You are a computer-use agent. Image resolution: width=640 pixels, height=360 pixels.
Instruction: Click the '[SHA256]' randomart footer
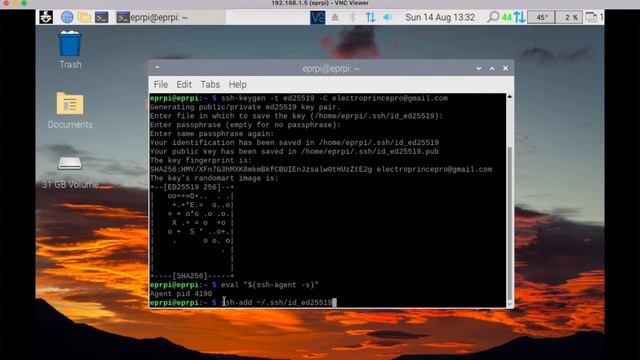[192, 276]
